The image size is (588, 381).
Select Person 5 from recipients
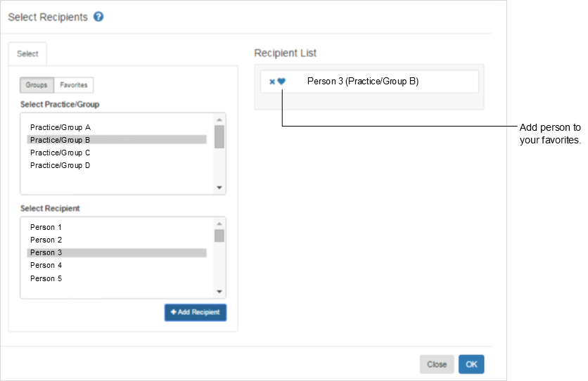point(46,278)
